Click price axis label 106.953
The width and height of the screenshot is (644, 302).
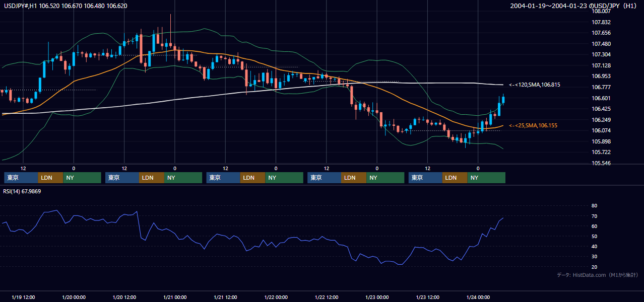(601, 76)
